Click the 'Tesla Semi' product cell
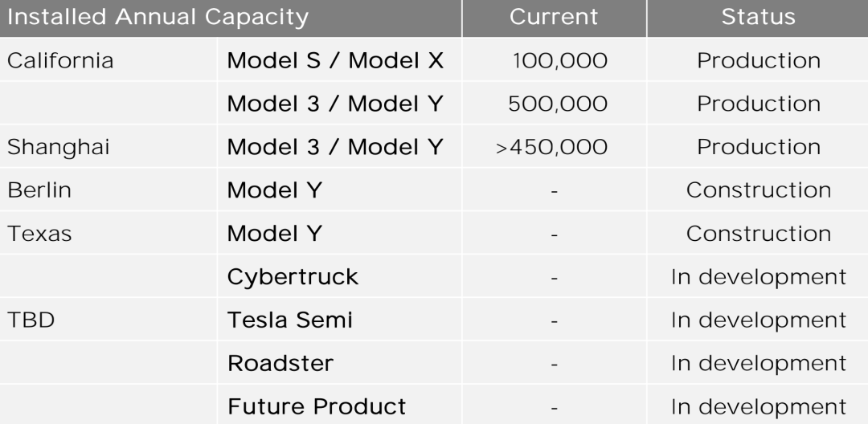The height and width of the screenshot is (424, 868). point(289,321)
